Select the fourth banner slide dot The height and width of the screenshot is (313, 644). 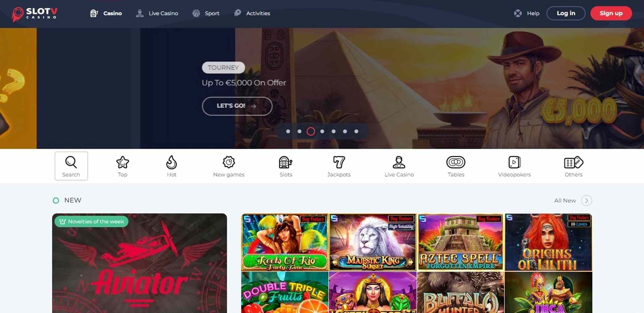[322, 131]
